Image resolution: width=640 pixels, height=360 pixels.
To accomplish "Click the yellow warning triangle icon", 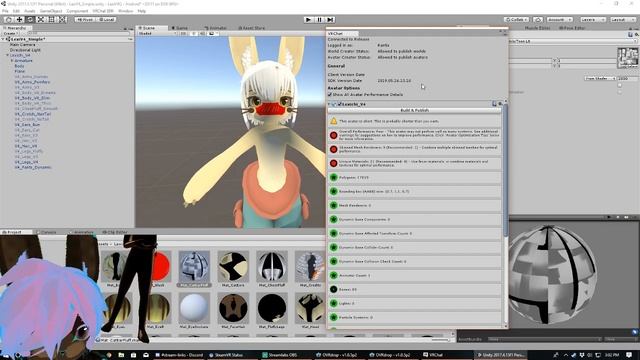I will (x=333, y=121).
